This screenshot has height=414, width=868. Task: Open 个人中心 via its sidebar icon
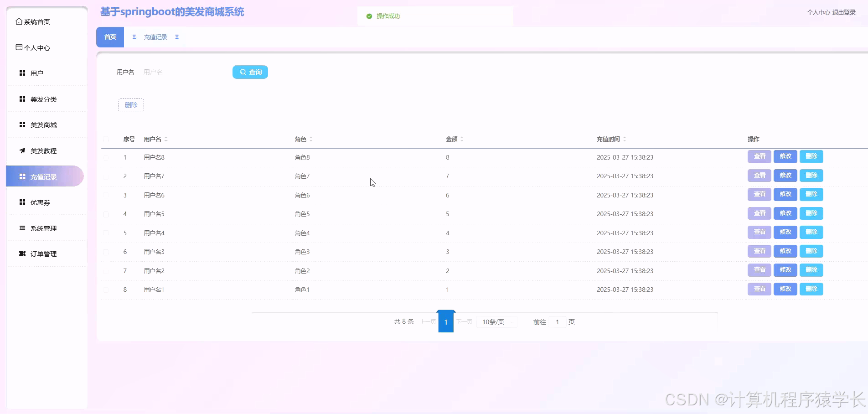19,47
